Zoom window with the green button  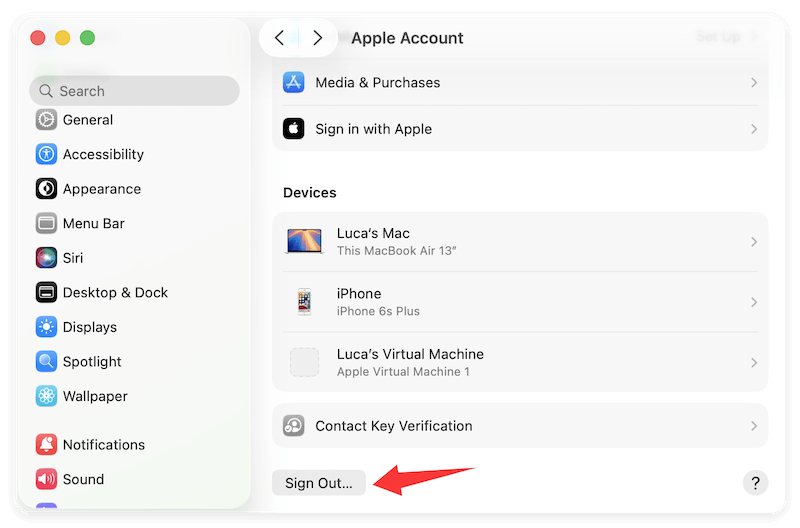click(x=88, y=38)
